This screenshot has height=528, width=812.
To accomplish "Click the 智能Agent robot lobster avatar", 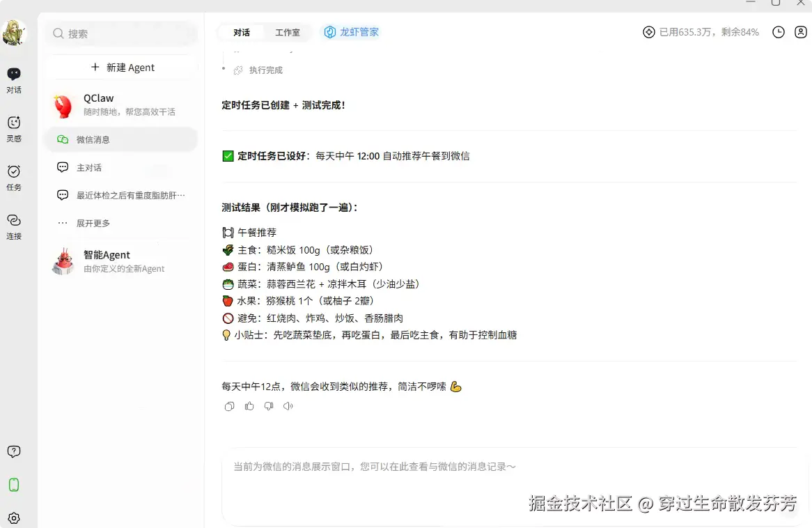I will tap(63, 261).
